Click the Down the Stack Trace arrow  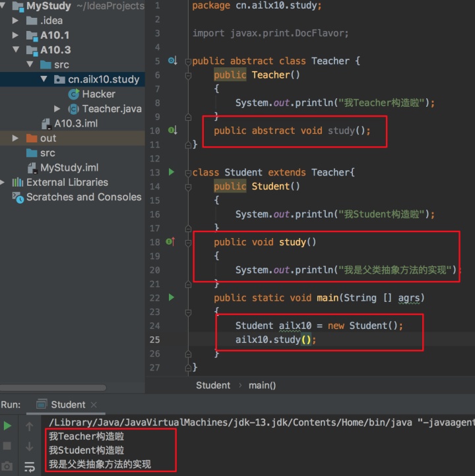pos(30,446)
